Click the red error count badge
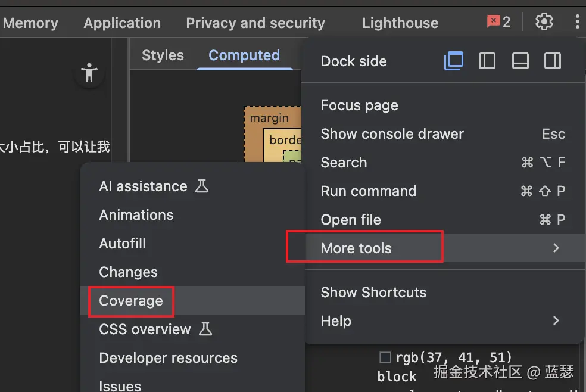586x392 pixels. 498,22
